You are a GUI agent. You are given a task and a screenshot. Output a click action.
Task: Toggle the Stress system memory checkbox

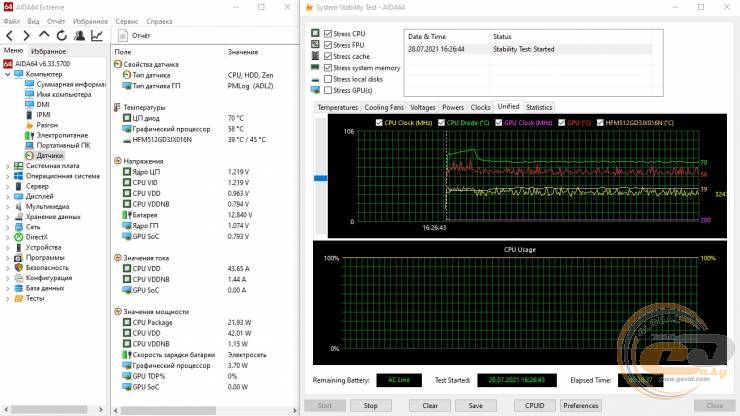[x=328, y=68]
